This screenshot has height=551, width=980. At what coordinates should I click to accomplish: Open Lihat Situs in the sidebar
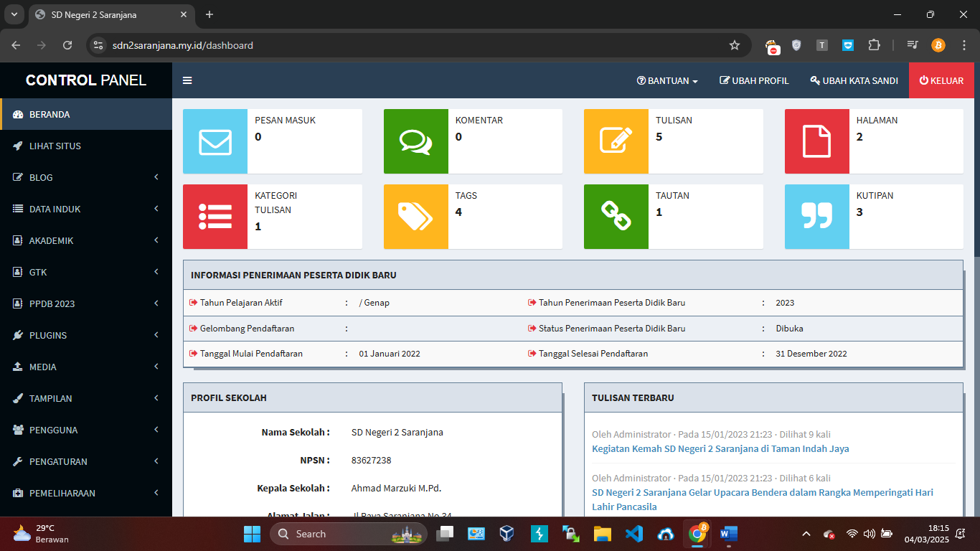click(86, 146)
